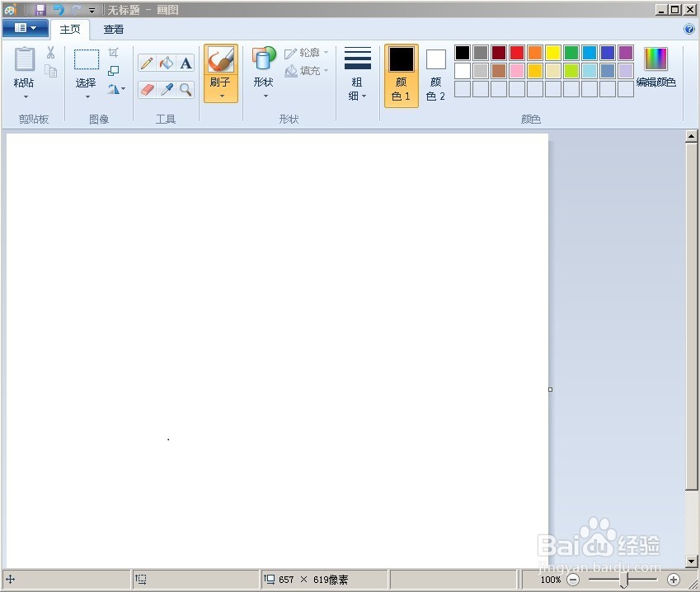Click the zoom slider handle
Image resolution: width=700 pixels, height=592 pixels.
(x=624, y=580)
